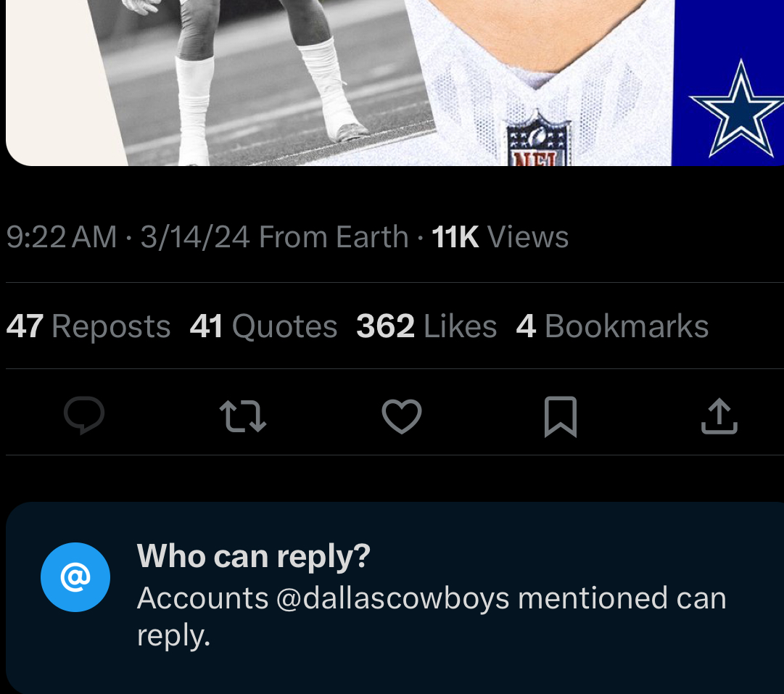Like the post with the heart icon
The height and width of the screenshot is (694, 784).
point(402,417)
